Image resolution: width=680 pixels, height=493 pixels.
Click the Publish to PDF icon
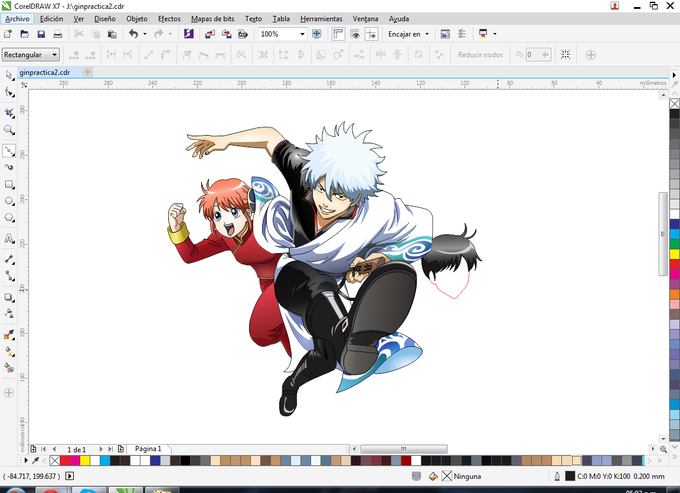pos(243,34)
